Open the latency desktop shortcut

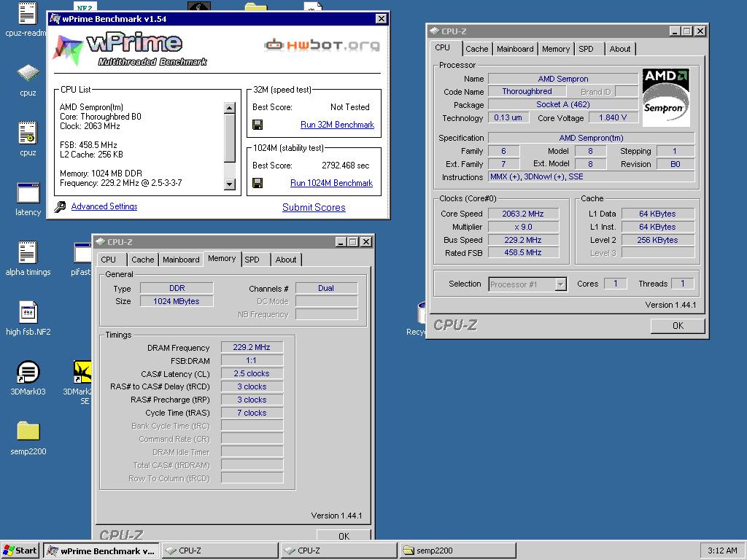28,192
